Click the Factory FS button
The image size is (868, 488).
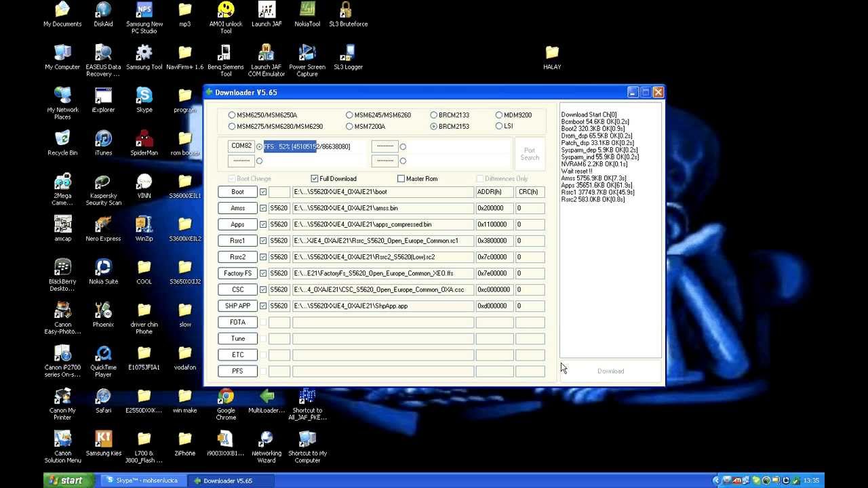tap(237, 273)
